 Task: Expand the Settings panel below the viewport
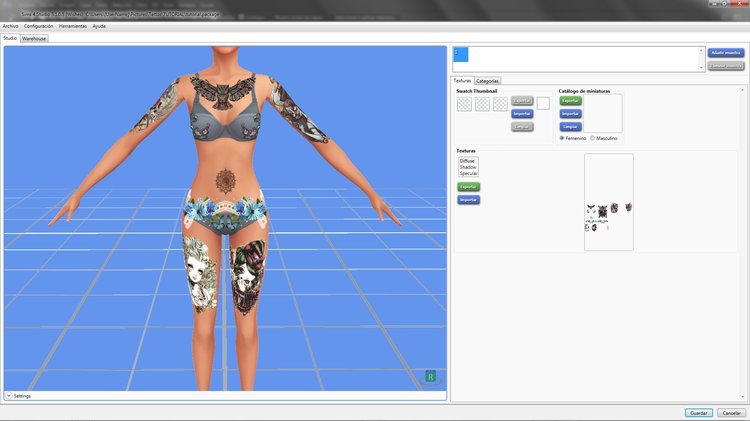[x=9, y=396]
